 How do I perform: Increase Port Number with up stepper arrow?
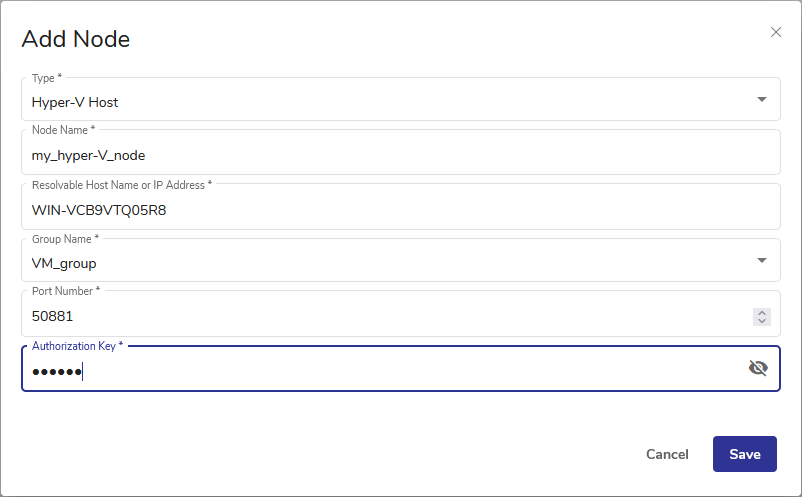762,312
